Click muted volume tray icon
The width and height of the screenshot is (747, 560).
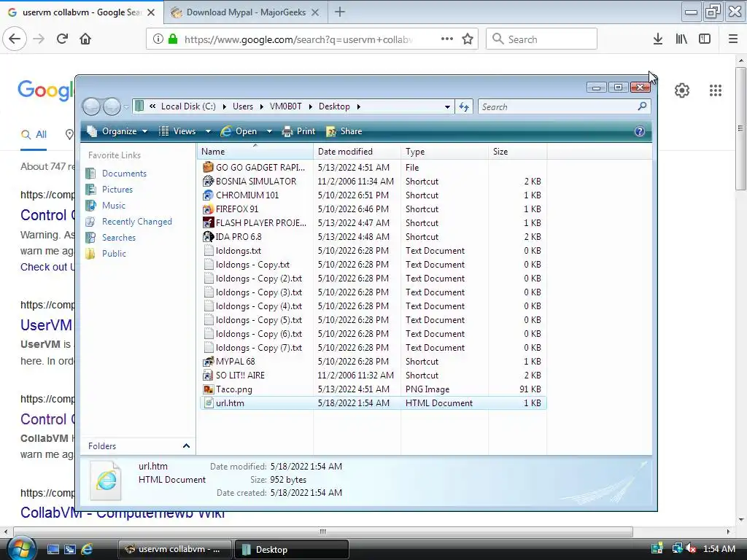pos(691,548)
